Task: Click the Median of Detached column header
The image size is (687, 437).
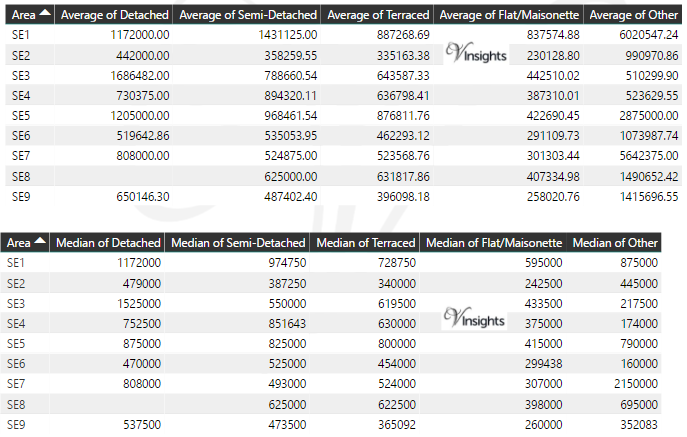Action: click(x=108, y=242)
